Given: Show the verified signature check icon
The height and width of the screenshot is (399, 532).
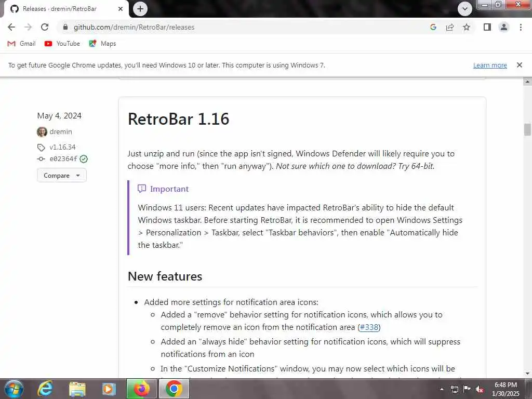Looking at the screenshot, I should (84, 159).
